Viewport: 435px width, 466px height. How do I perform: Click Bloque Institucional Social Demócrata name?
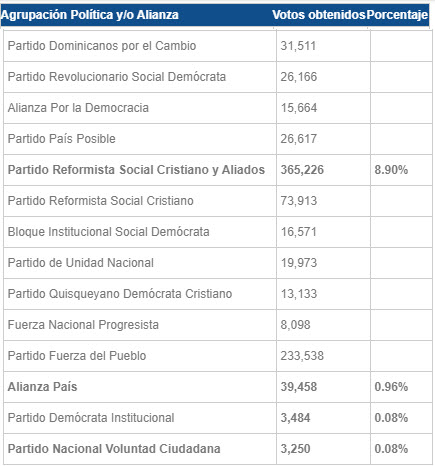(x=108, y=232)
